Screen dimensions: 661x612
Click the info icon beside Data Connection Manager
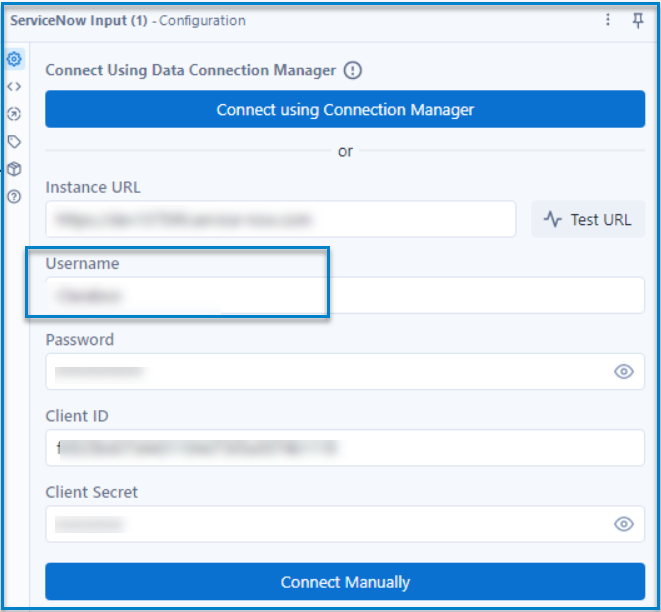352,70
